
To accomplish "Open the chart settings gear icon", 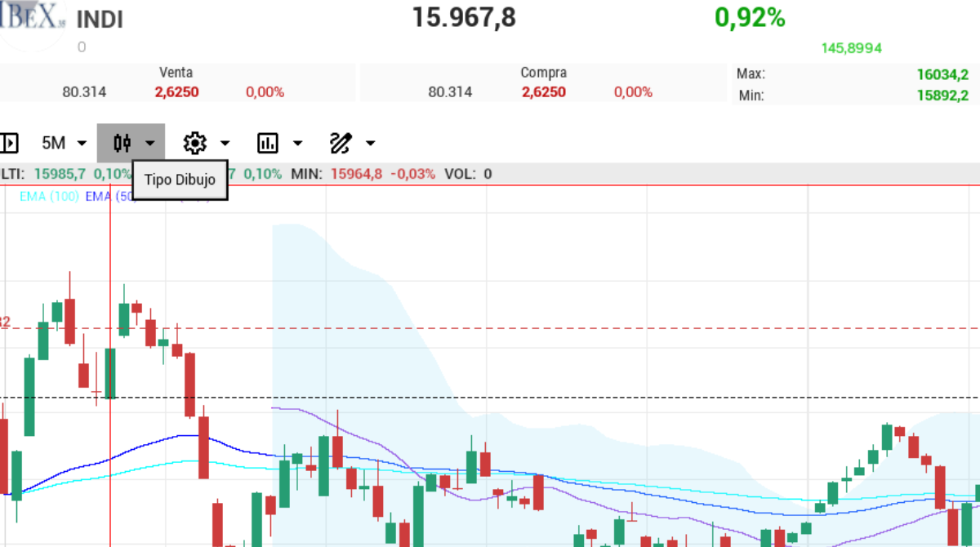I will tap(194, 144).
